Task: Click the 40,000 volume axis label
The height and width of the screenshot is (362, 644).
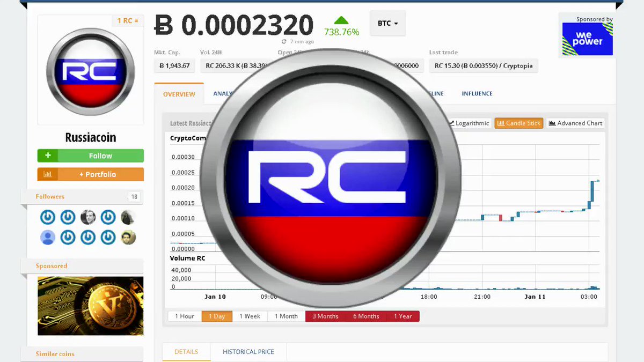Action: point(181,270)
